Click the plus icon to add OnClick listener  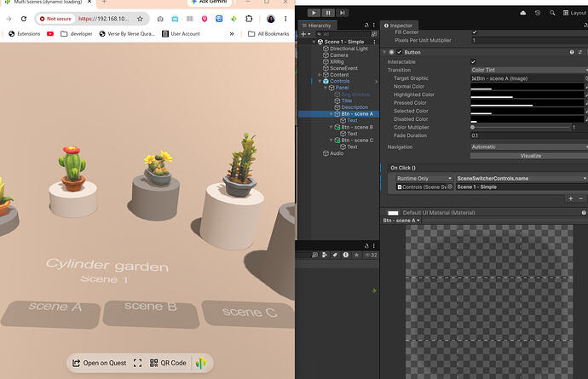(570, 198)
